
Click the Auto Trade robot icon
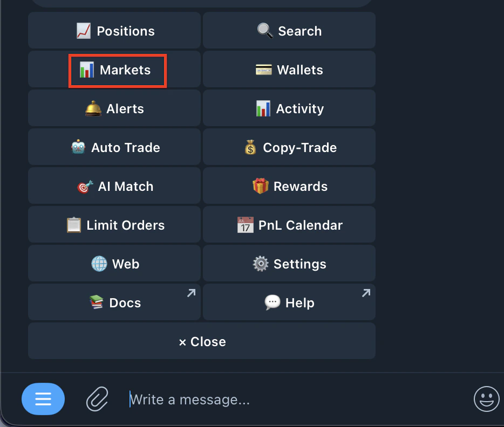(78, 147)
